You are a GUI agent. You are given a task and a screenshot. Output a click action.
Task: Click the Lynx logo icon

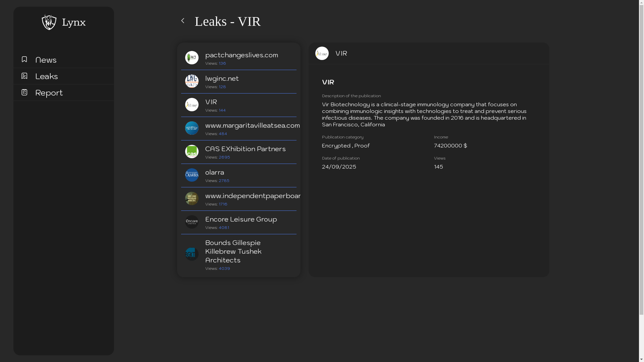pos(49,22)
